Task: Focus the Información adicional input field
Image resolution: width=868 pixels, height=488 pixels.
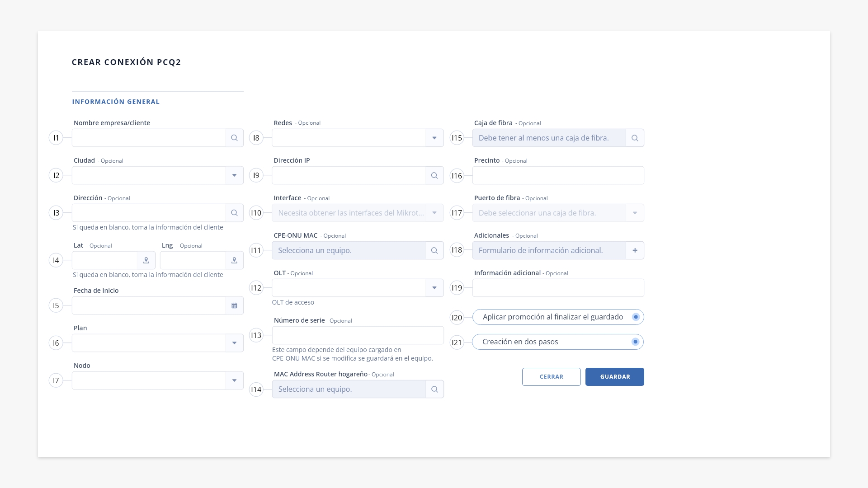Action: click(558, 288)
